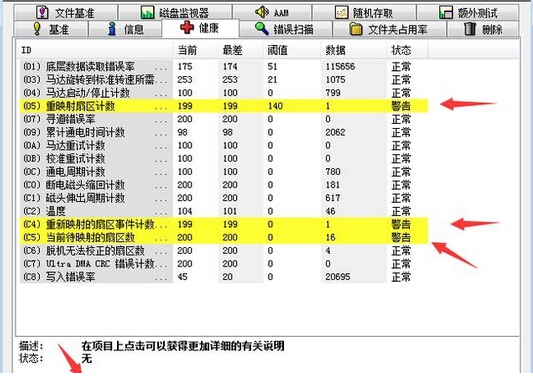
Task: Click the 基准 lightbulb icon
Action: pos(37,29)
